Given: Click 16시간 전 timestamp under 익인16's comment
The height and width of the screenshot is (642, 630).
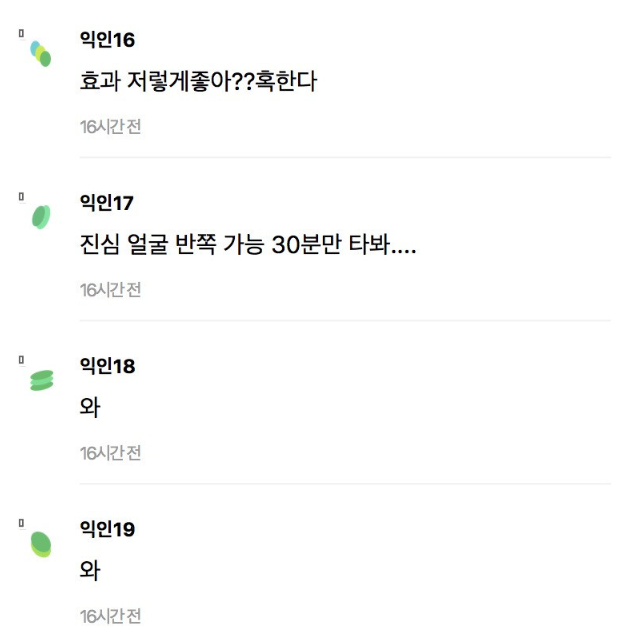Looking at the screenshot, I should click(111, 127).
